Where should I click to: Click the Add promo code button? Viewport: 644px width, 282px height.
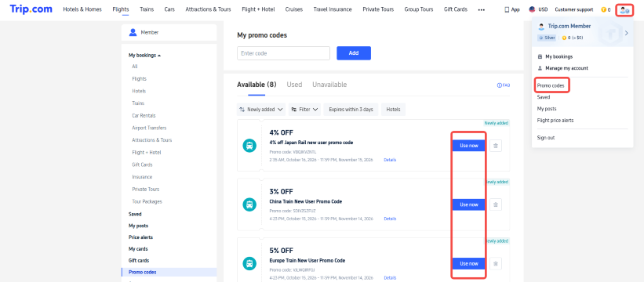pos(354,53)
